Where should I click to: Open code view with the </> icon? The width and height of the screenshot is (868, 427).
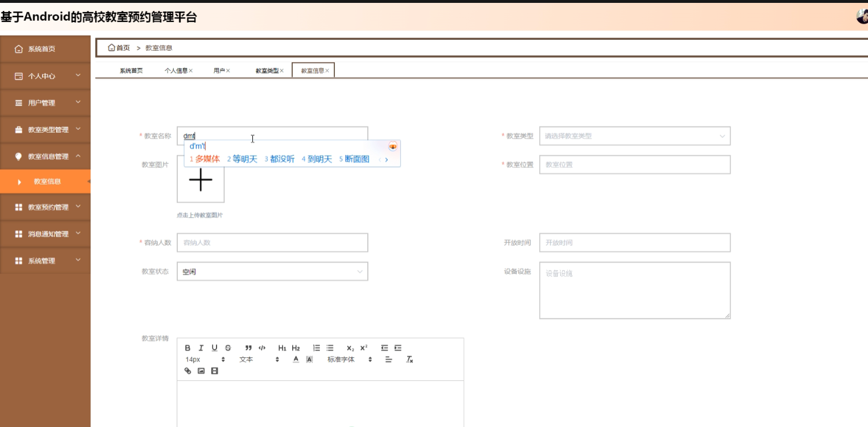click(x=262, y=348)
